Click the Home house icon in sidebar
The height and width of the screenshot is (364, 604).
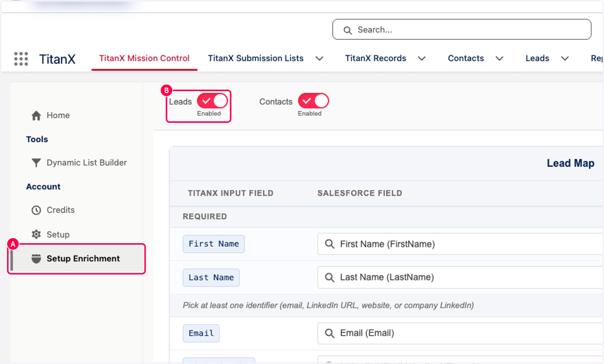[36, 116]
